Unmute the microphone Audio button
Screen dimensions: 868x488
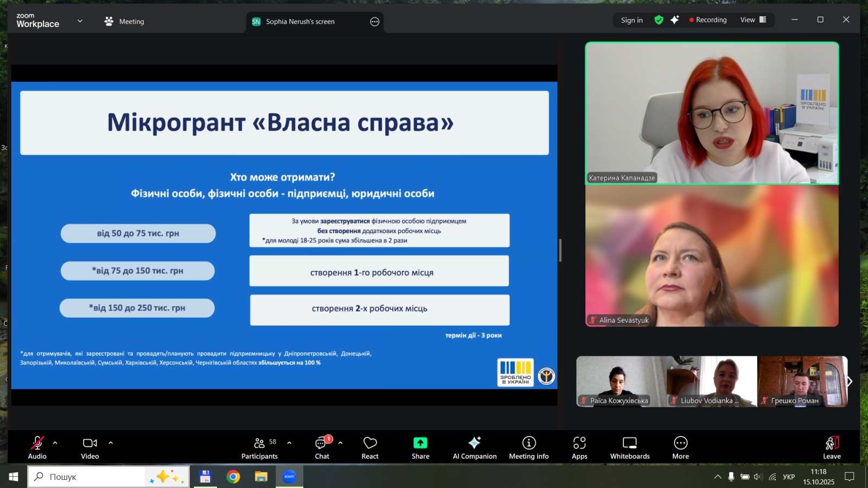37,447
